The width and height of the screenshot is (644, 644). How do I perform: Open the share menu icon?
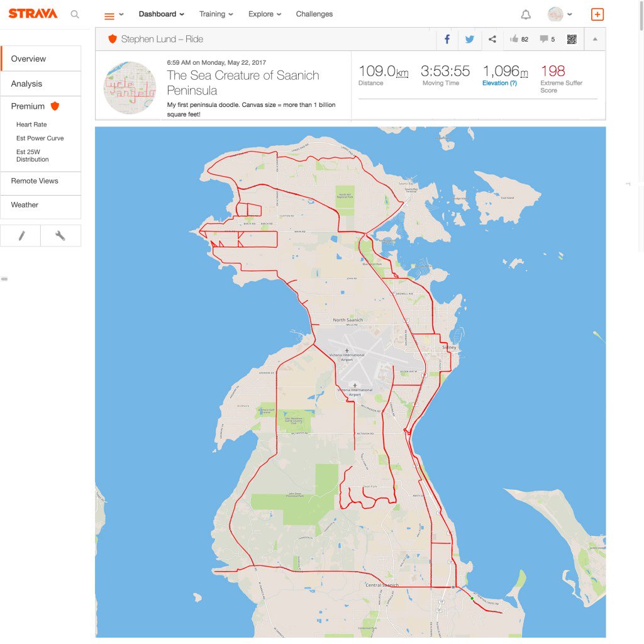click(492, 39)
